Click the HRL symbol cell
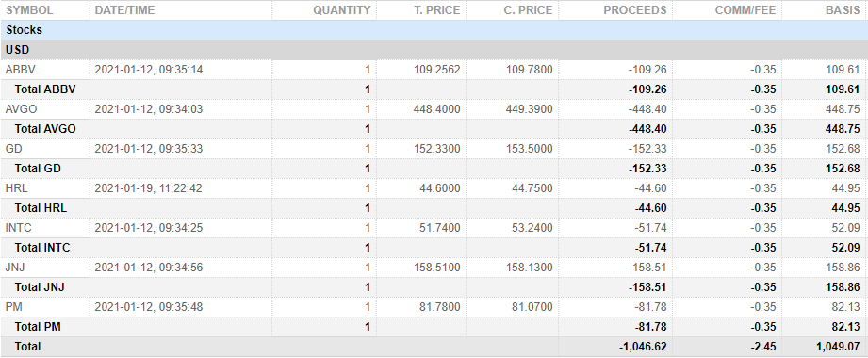The height and width of the screenshot is (358, 868). [17, 188]
